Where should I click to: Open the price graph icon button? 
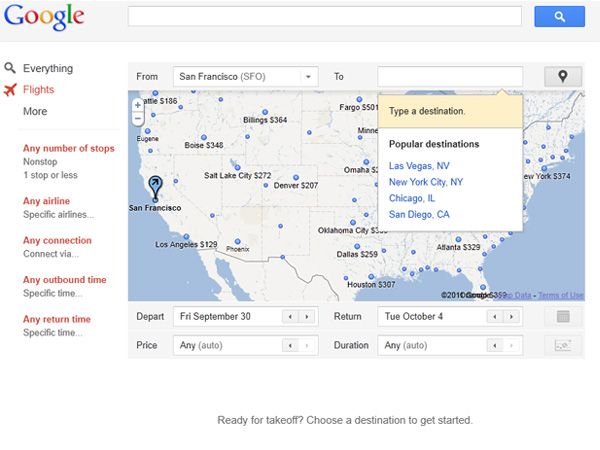[562, 346]
